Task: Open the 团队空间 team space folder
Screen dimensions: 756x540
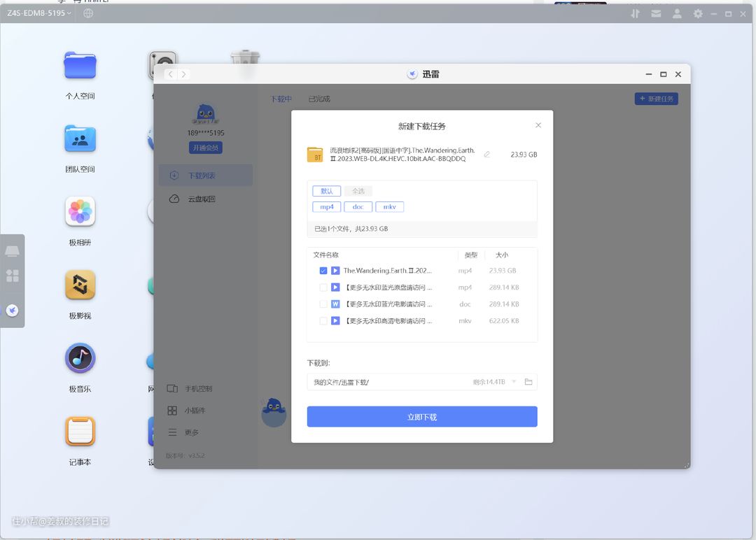Action: [x=80, y=139]
